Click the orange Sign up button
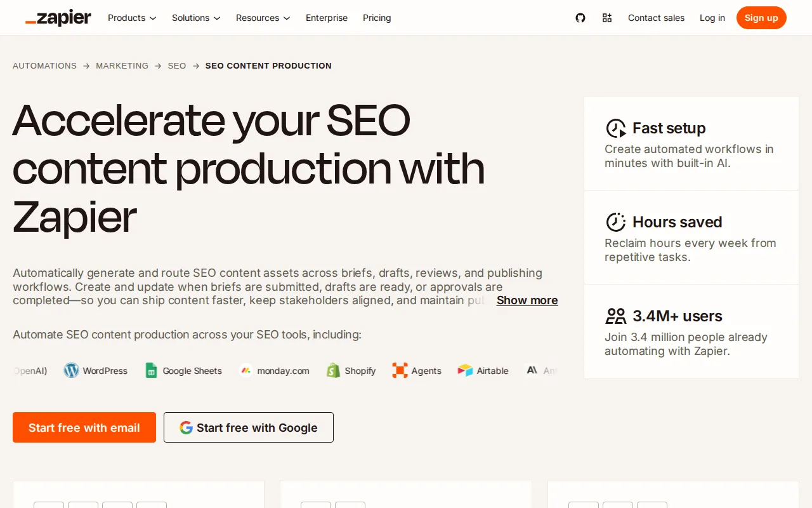The width and height of the screenshot is (812, 508). [x=761, y=18]
